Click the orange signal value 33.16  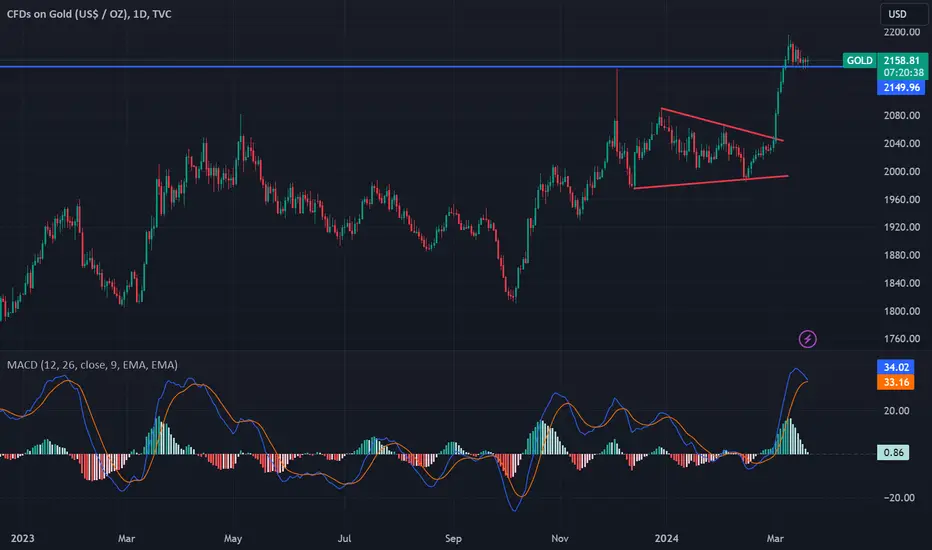[896, 382]
